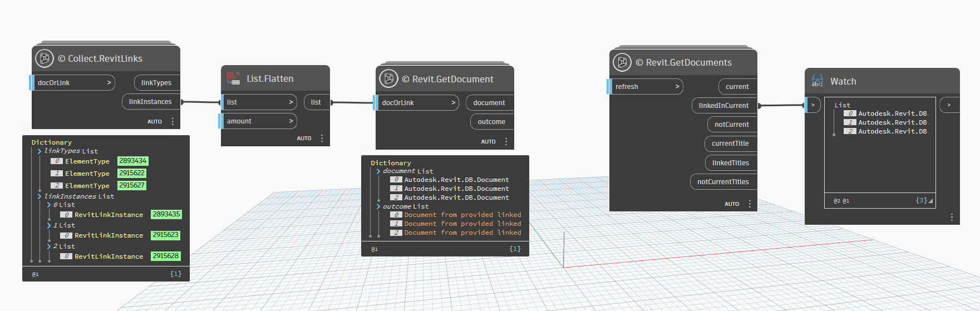The height and width of the screenshot is (311, 980).
Task: Click the notCurrentTitles output port
Action: (723, 181)
